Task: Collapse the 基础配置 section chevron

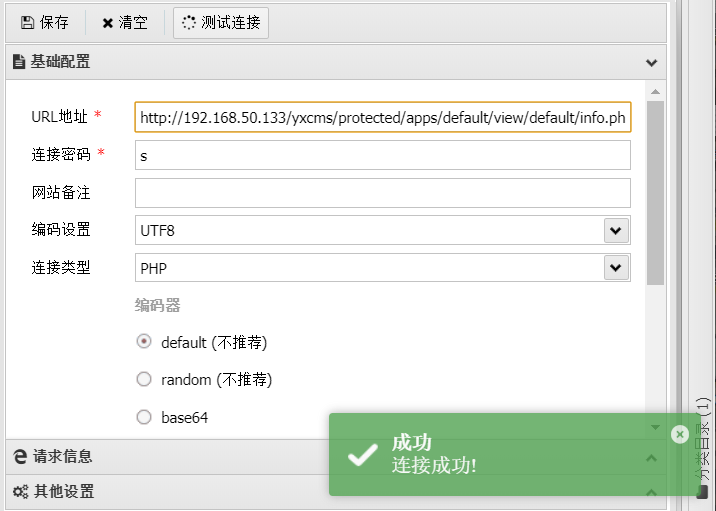Action: pyautogui.click(x=652, y=62)
